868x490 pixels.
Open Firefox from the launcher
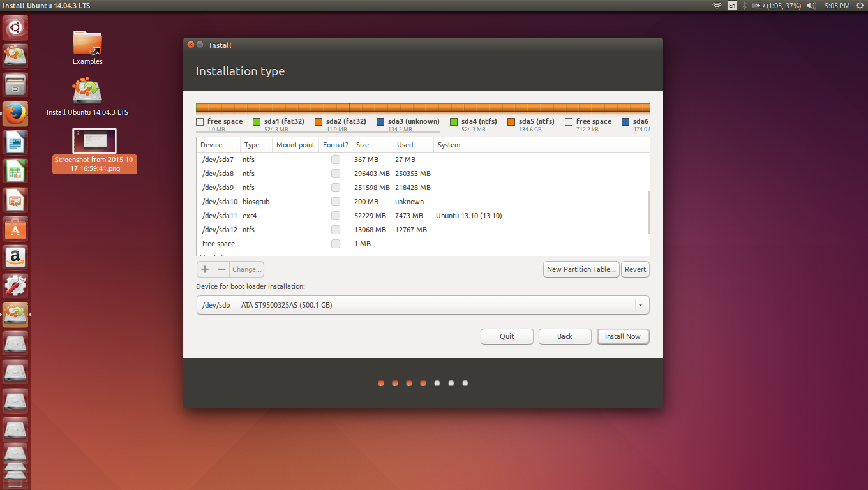[15, 114]
